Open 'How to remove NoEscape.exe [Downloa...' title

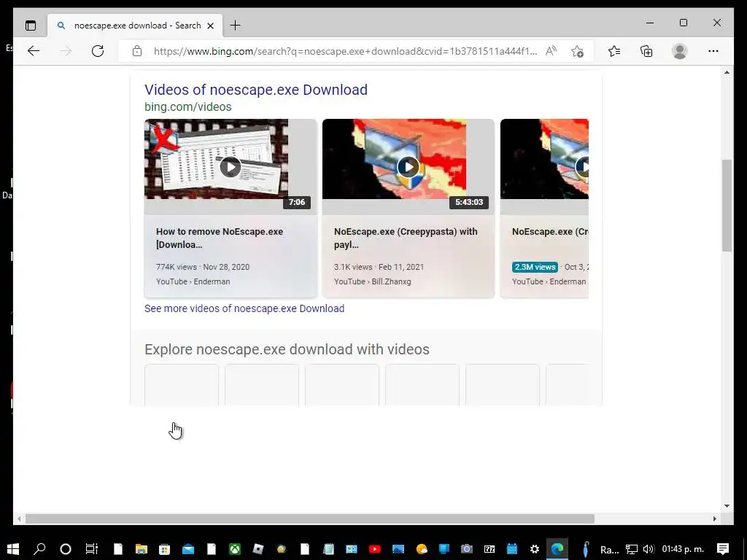220,238
